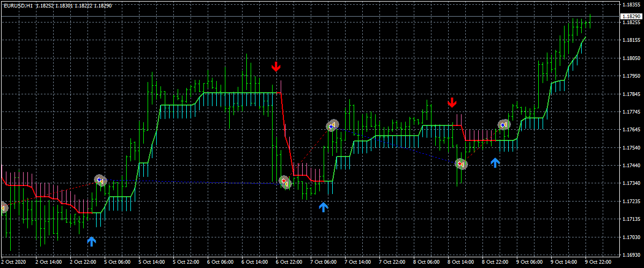The image size is (644, 268).
Task: Click the 9 Oct 22:00 time axis label
Action: click(599, 263)
